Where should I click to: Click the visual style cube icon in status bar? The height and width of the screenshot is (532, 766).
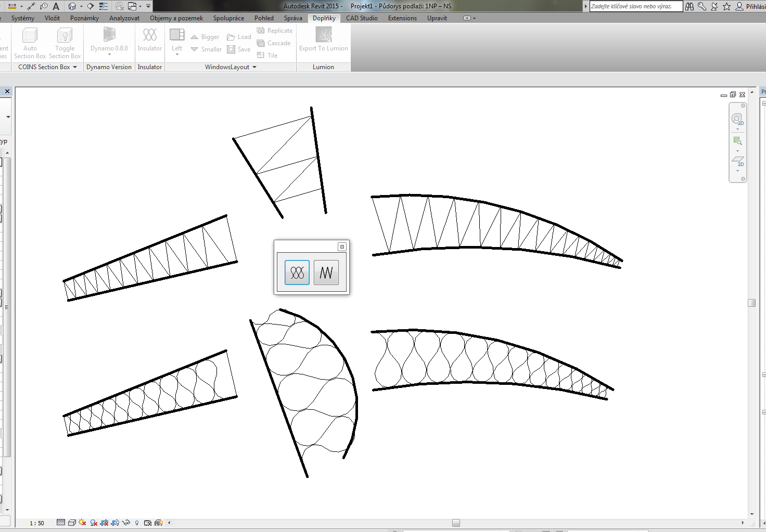(x=72, y=523)
